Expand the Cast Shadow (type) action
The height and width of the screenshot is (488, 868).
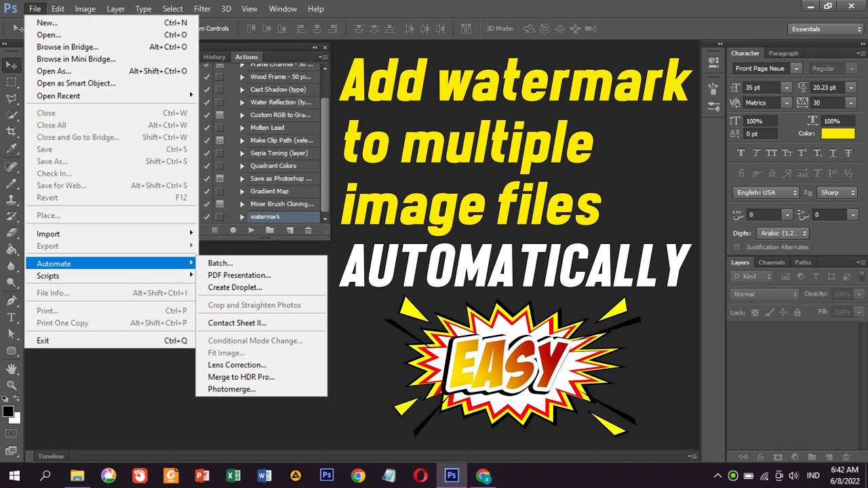click(x=243, y=89)
